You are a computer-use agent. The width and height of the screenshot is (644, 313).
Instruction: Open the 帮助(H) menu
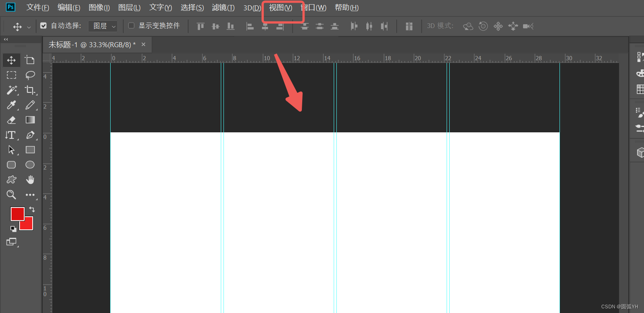coord(346,8)
